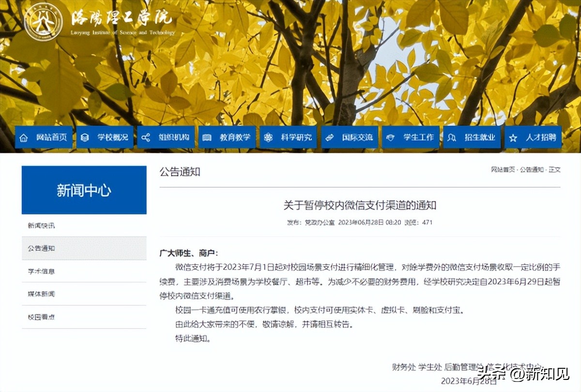Select the star icon beside 人才招聘

[x=513, y=137]
